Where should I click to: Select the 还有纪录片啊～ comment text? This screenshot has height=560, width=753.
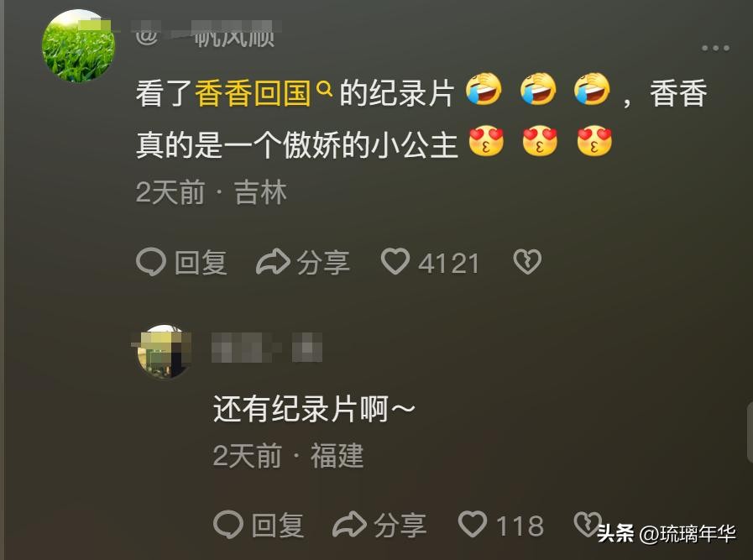(x=314, y=409)
